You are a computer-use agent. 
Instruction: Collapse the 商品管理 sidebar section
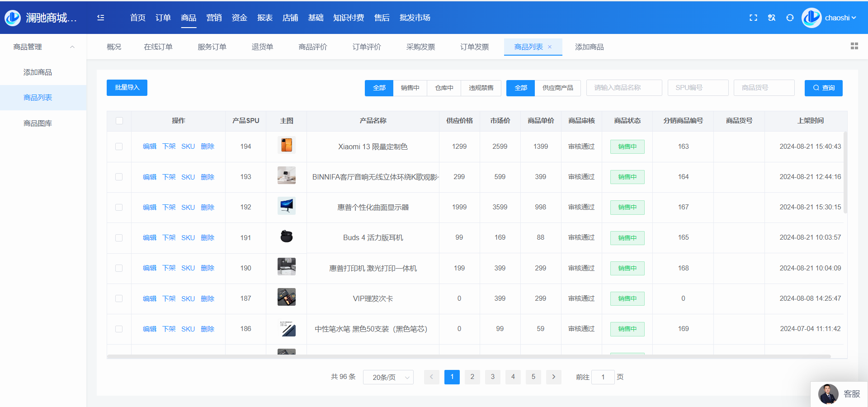[72, 47]
